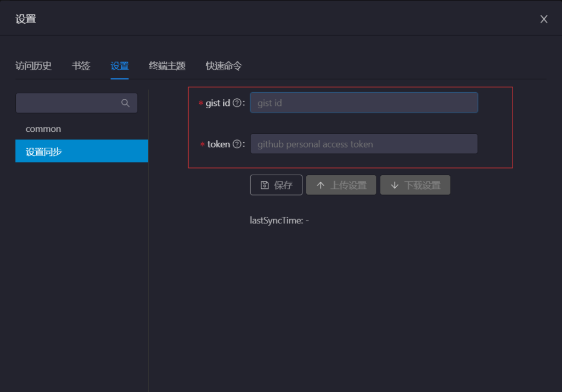
Task: Select the 设置 tab
Action: 120,66
